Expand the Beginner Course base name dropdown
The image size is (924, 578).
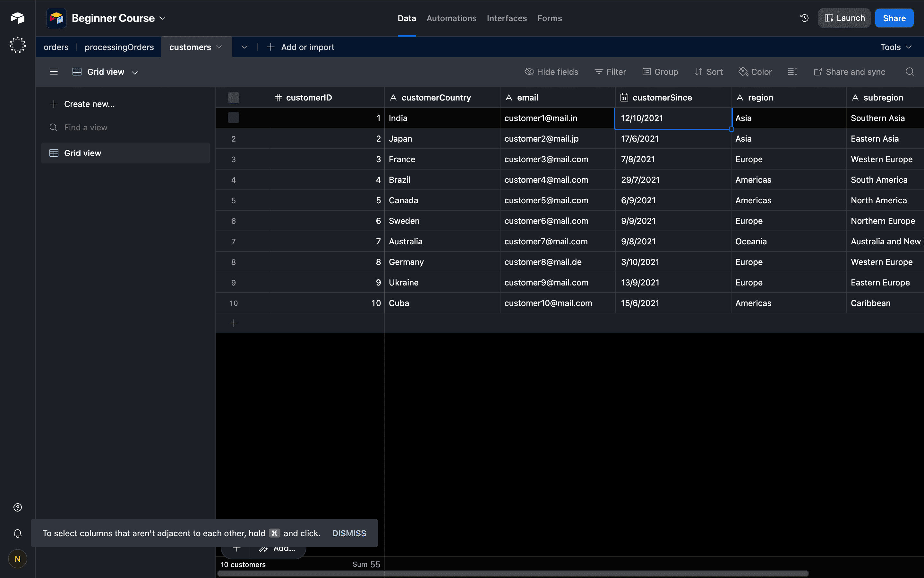(x=162, y=18)
